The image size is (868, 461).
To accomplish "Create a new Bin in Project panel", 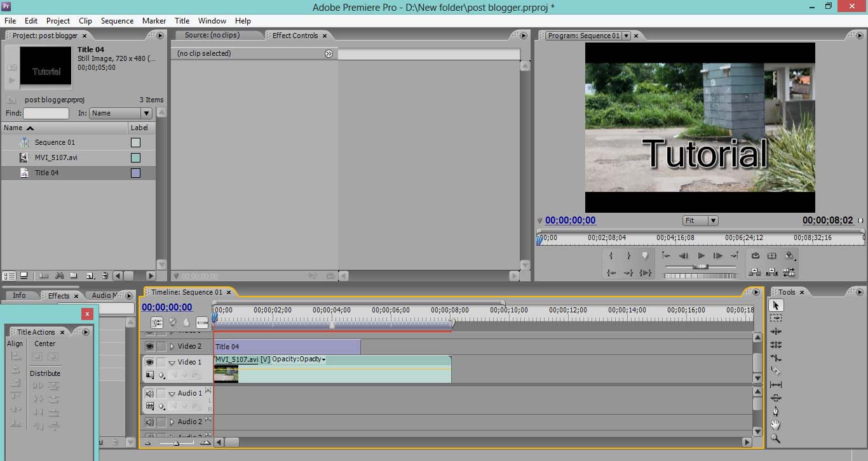I will [x=74, y=276].
